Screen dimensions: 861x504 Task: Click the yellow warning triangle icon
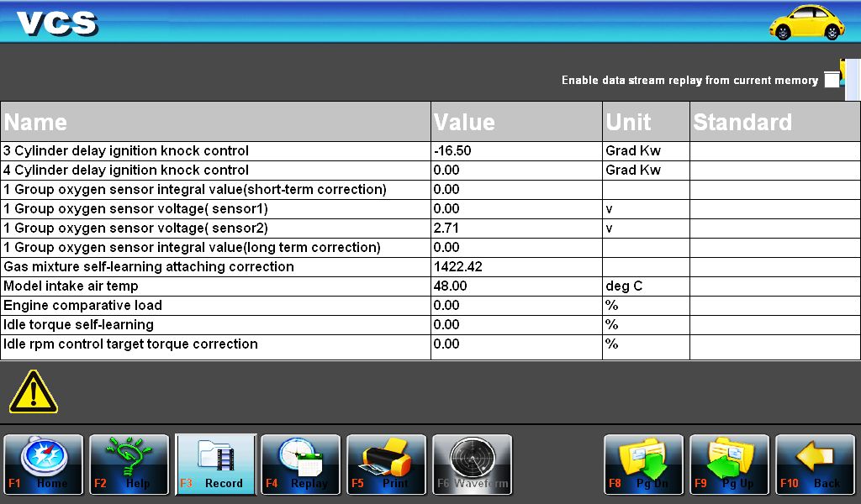tap(34, 391)
